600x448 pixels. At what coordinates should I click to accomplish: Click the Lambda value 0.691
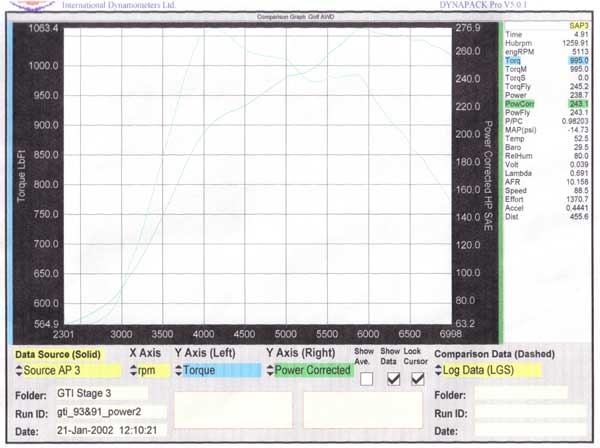(579, 173)
